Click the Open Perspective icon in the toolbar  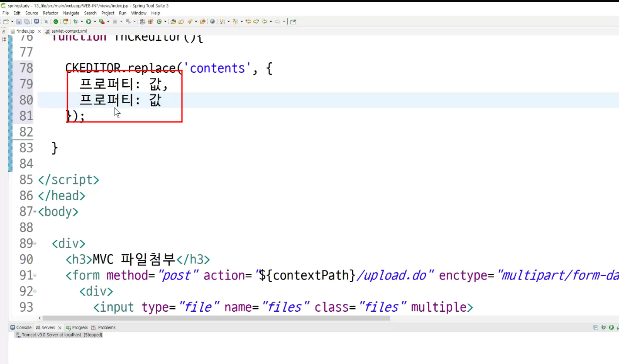pyautogui.click(x=293, y=21)
